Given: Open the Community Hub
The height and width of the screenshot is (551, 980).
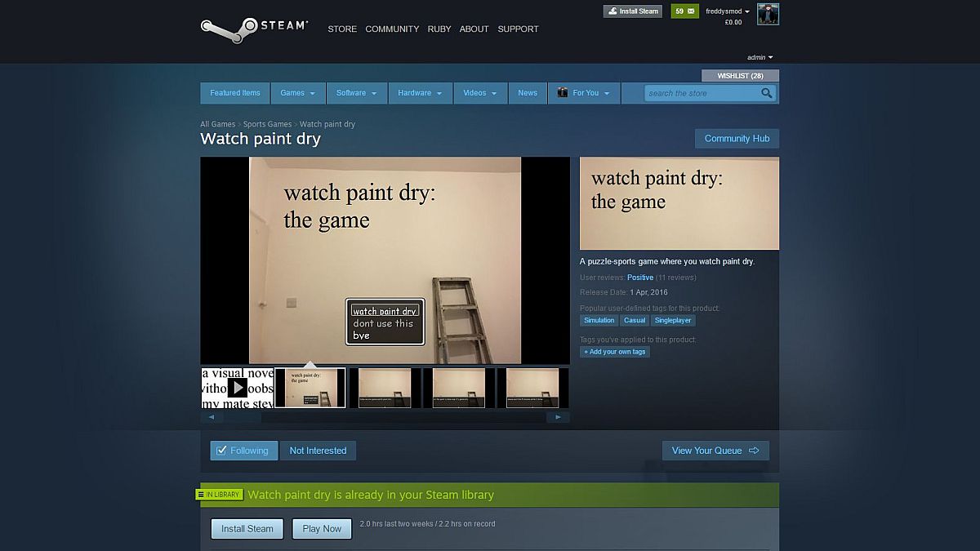Looking at the screenshot, I should click(x=737, y=139).
